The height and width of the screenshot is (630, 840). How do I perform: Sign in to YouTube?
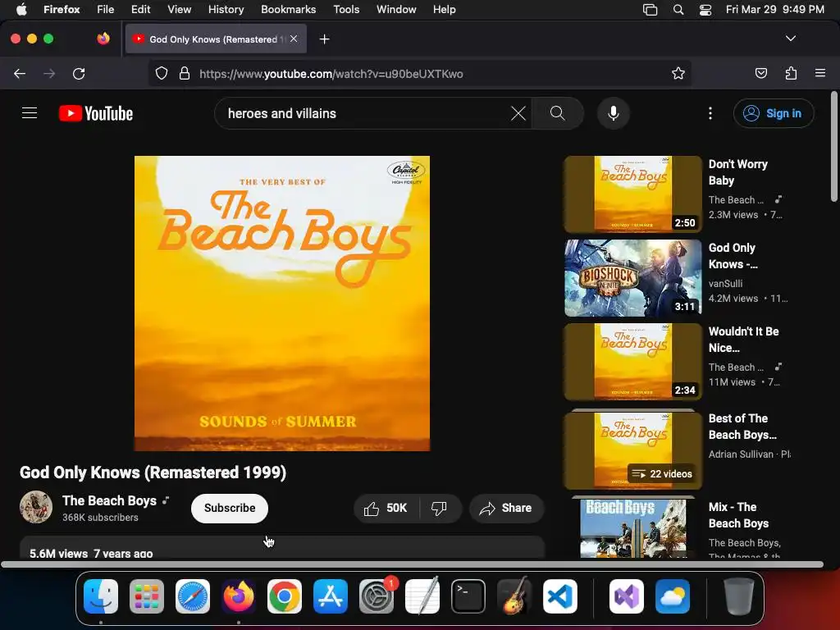point(774,113)
